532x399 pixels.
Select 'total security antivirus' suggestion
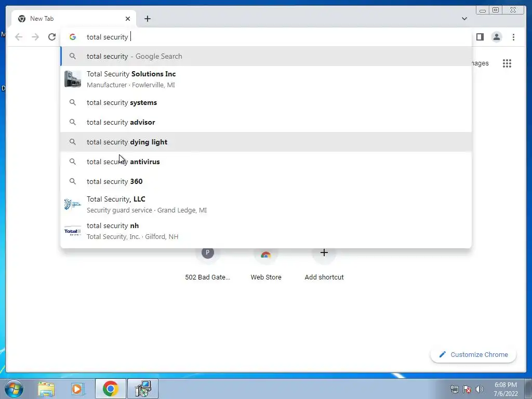pos(266,162)
